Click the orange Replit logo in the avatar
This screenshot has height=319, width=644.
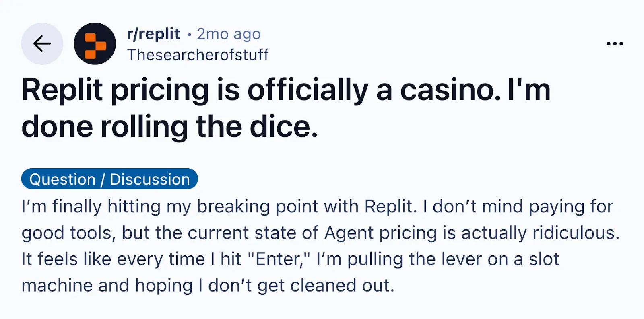[95, 44]
